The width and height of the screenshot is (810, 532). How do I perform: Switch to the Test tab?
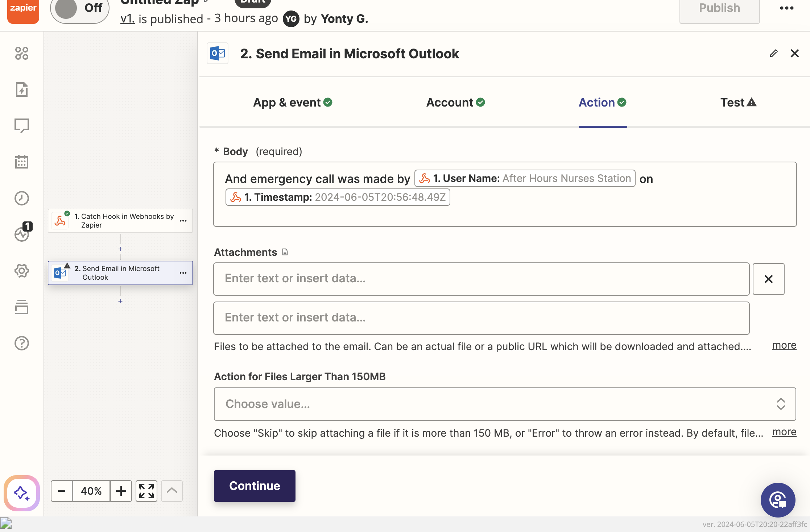(x=739, y=103)
